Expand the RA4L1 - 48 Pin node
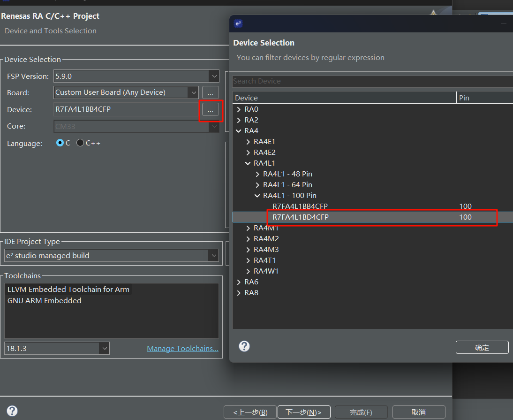This screenshot has height=420, width=513. (257, 174)
